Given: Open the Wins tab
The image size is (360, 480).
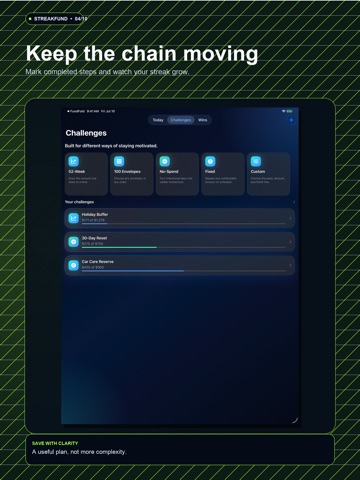Looking at the screenshot, I should click(202, 120).
